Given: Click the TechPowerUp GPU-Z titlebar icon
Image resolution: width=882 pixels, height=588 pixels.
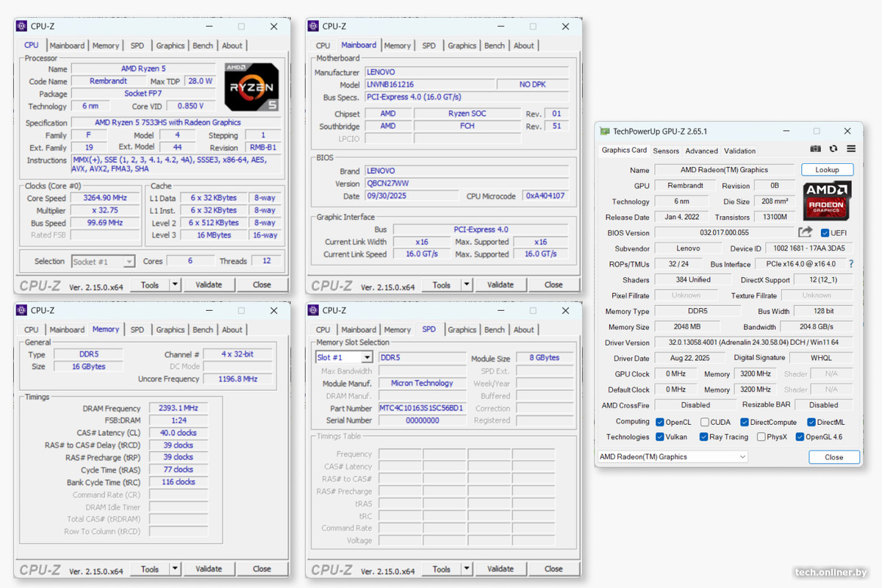Looking at the screenshot, I should click(606, 130).
